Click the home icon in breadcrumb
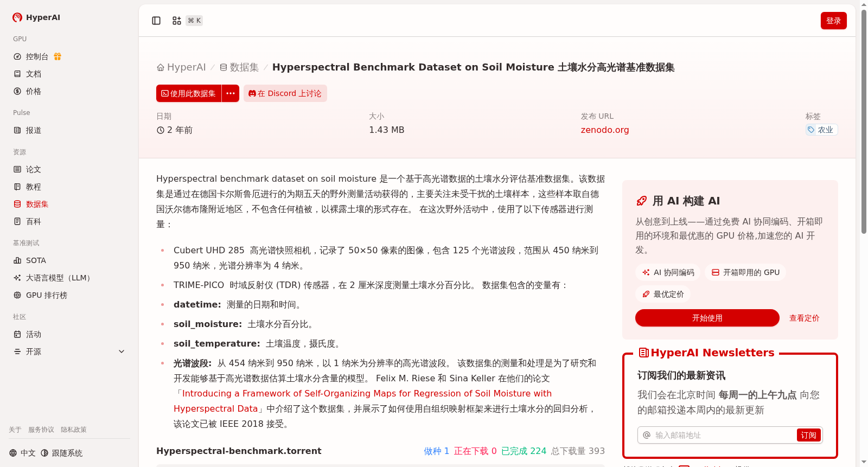The image size is (868, 467). (x=161, y=68)
